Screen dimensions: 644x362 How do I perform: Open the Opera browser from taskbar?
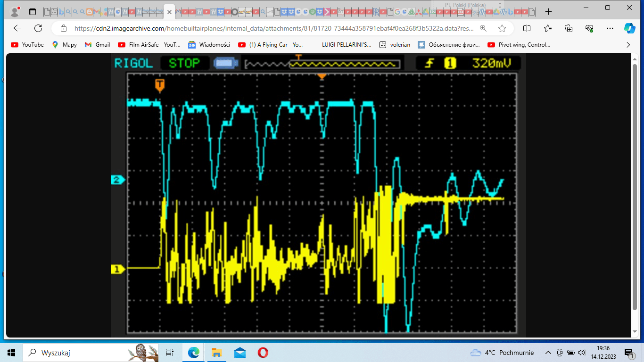263,353
